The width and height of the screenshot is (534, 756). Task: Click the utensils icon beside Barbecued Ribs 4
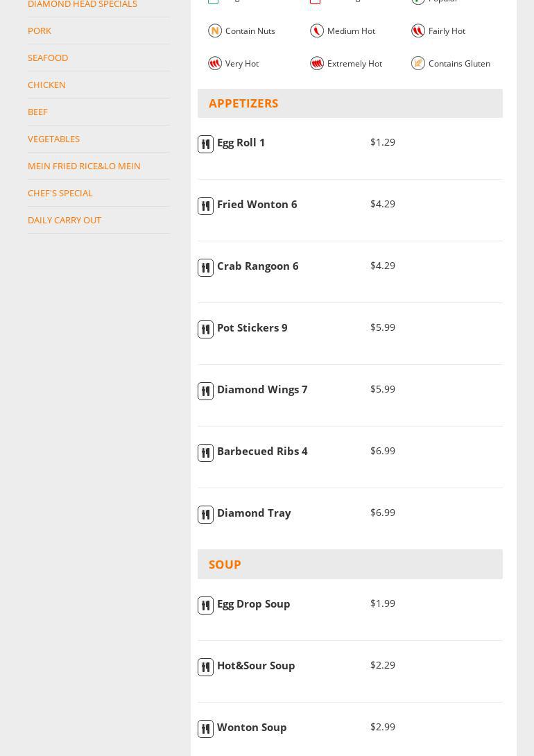click(205, 453)
